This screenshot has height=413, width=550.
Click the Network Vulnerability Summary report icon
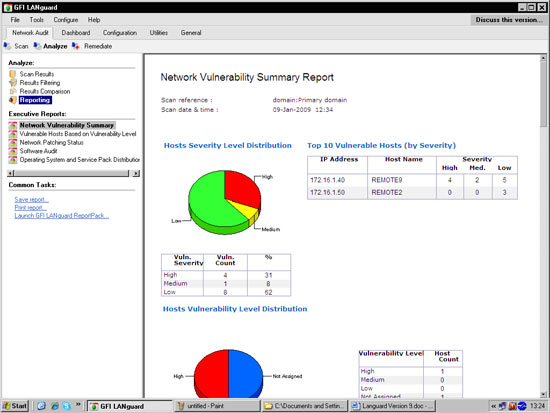point(13,125)
